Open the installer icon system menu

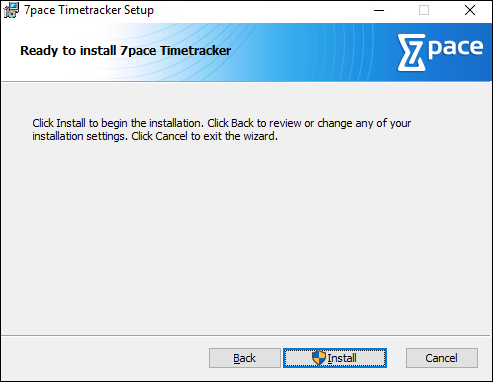[x=11, y=10]
